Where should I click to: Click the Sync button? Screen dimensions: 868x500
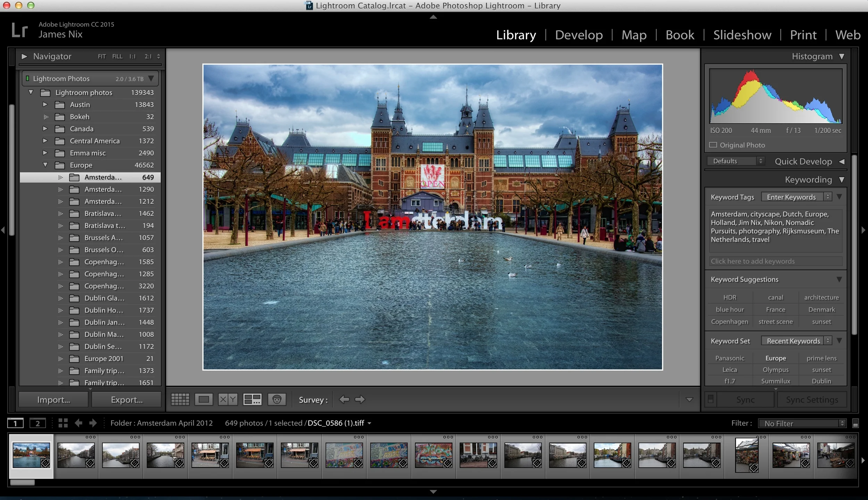coord(745,400)
